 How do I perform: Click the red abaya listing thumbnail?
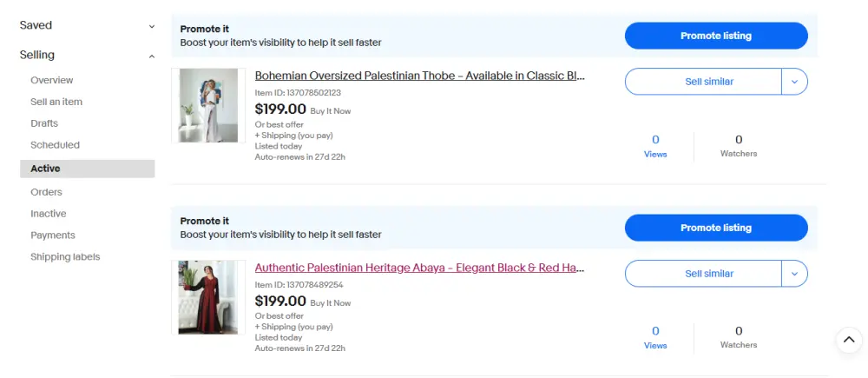pyautogui.click(x=208, y=297)
